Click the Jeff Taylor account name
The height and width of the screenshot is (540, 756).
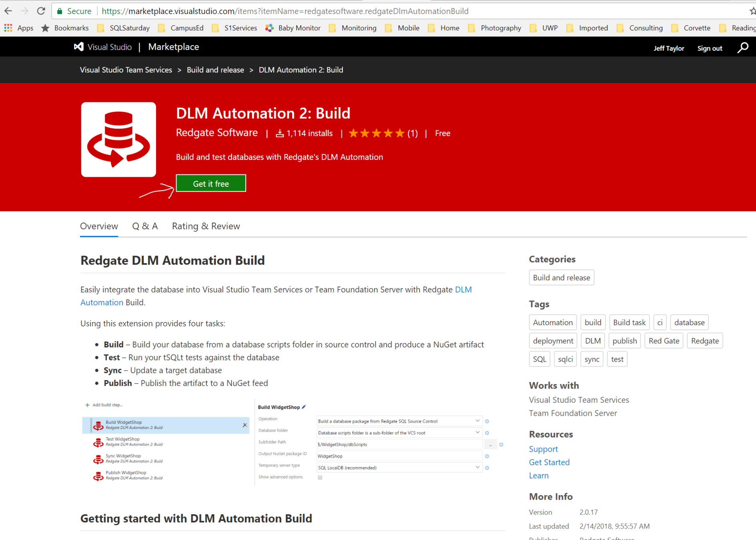click(669, 48)
